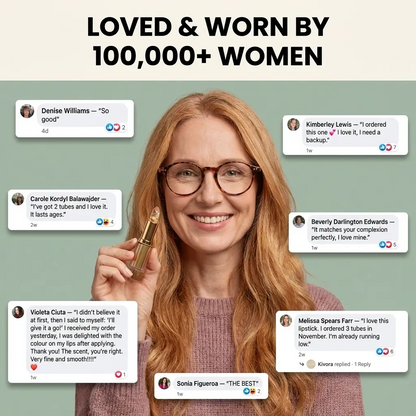
Task: Click Beverly Darlington Edwards' avatar
Action: point(299,221)
